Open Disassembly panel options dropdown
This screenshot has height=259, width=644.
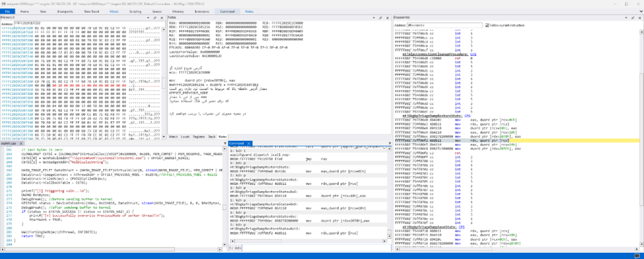coord(627,18)
